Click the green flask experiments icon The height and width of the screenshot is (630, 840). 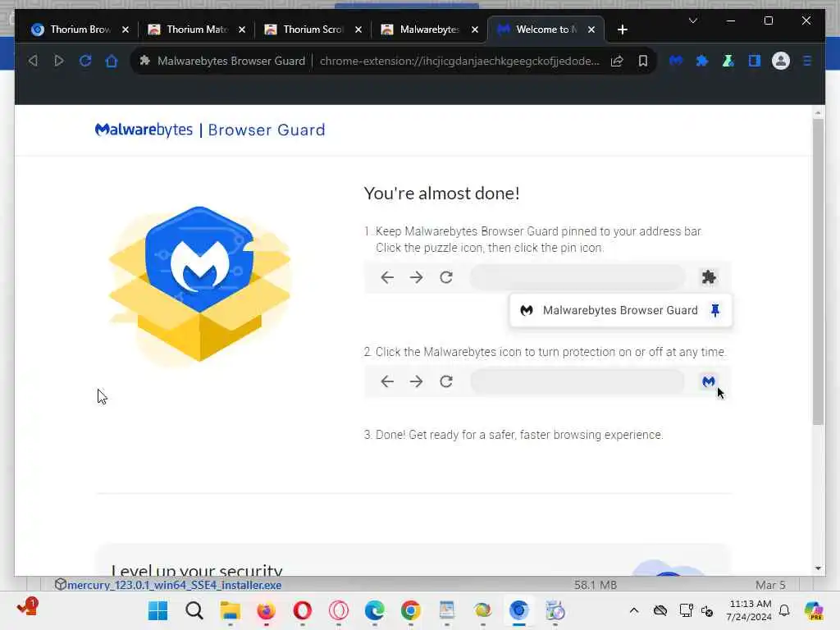(x=728, y=61)
